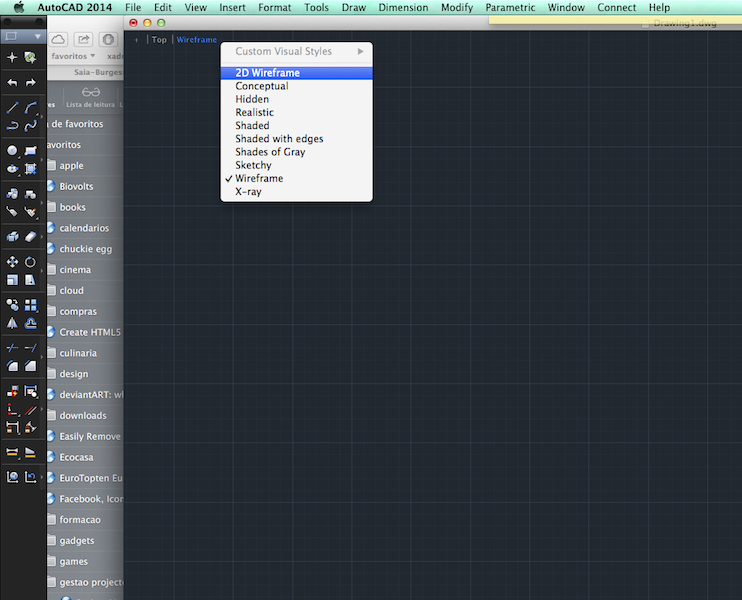Expand the trim and fillet flyout arrow

coord(42,357)
